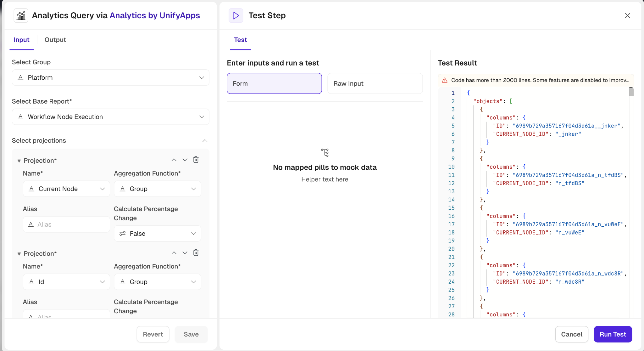Move the first Projection up with the arrow
The image size is (644, 351).
click(174, 160)
